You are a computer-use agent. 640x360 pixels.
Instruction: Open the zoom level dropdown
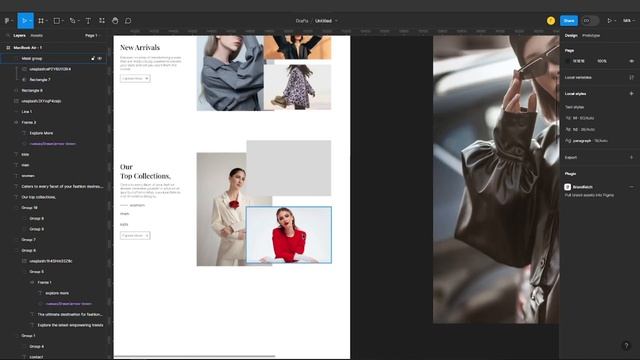tap(629, 20)
